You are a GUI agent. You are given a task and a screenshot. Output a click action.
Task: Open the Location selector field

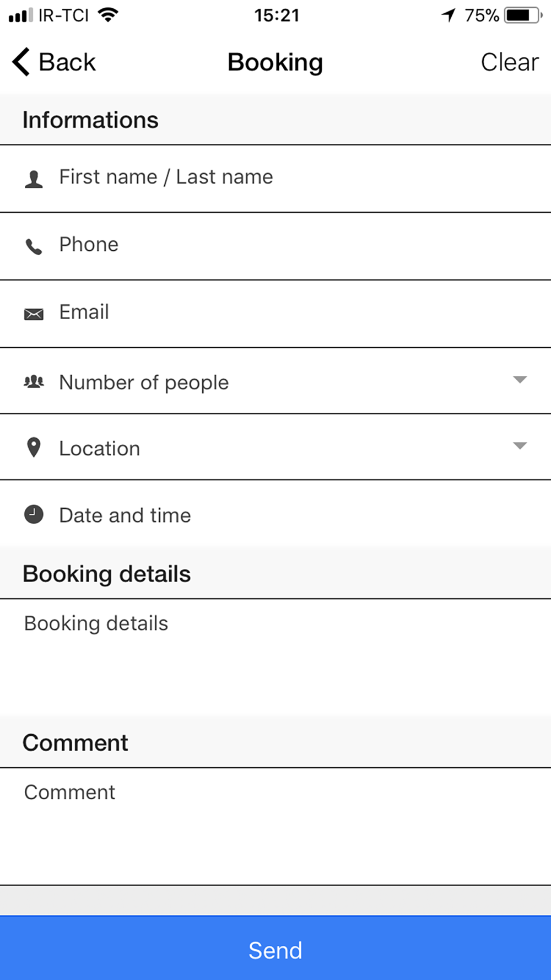point(275,447)
